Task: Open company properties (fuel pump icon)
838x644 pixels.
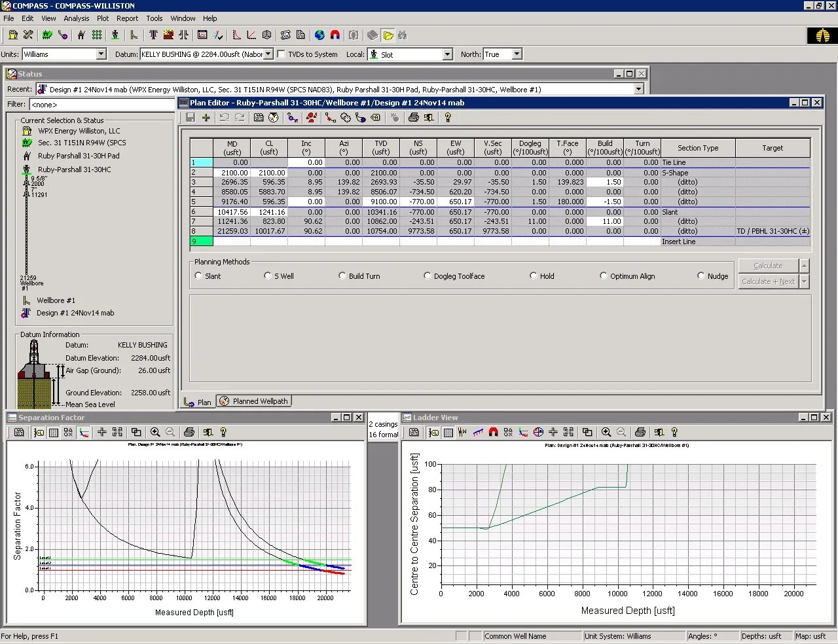Action: point(13,35)
